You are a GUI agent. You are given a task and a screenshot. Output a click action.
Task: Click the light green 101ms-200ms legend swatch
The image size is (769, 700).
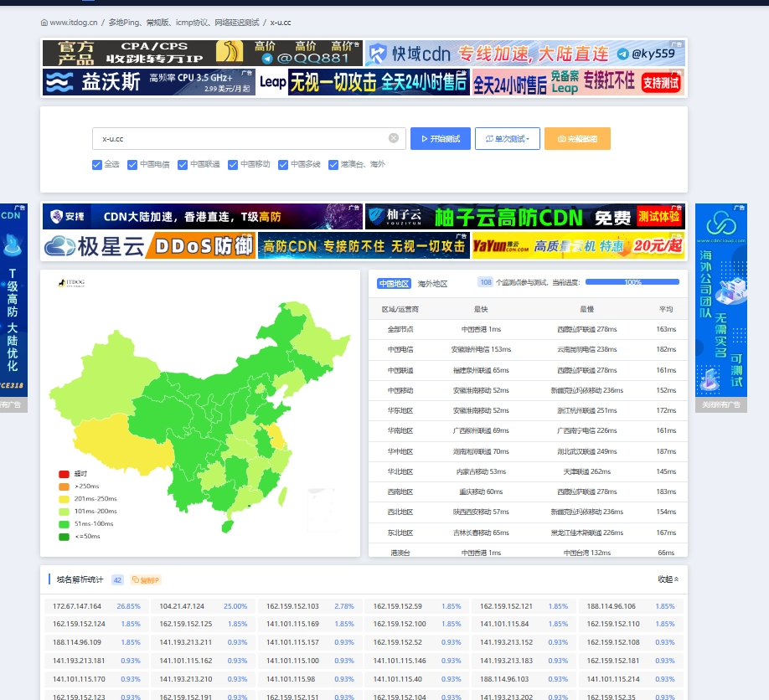[64, 512]
